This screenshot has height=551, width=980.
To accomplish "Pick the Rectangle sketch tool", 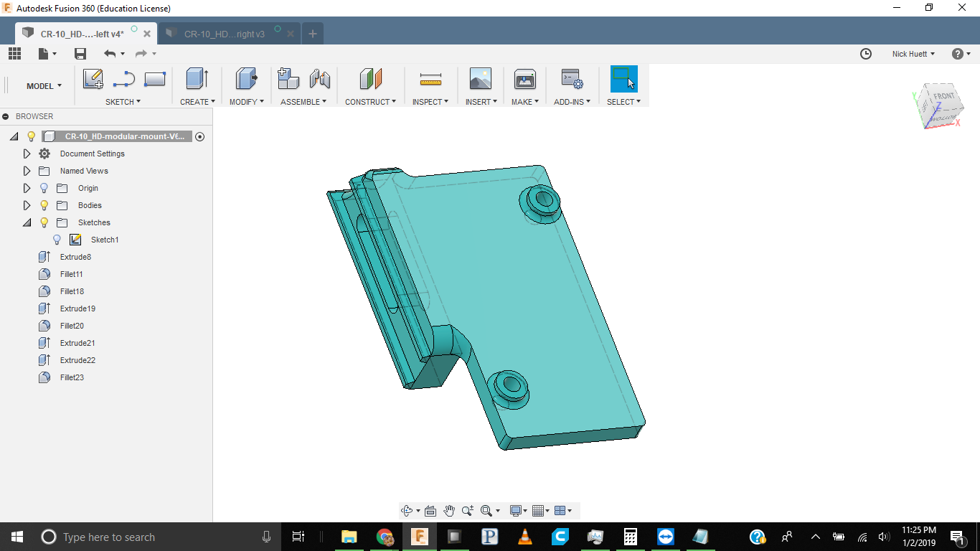I will tap(155, 79).
